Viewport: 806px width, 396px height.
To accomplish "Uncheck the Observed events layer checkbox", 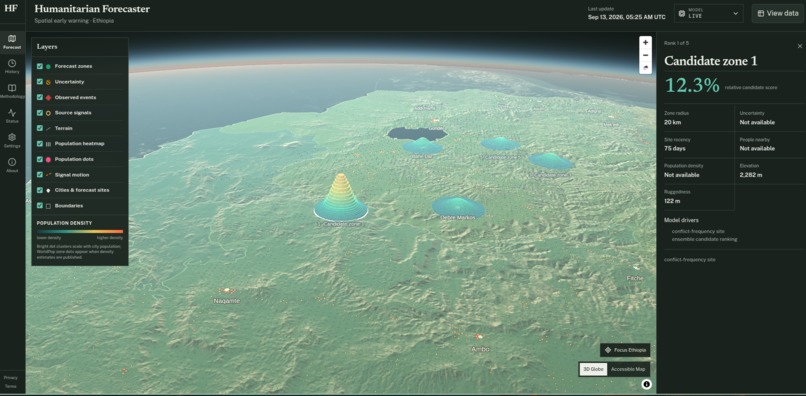I will [40, 97].
